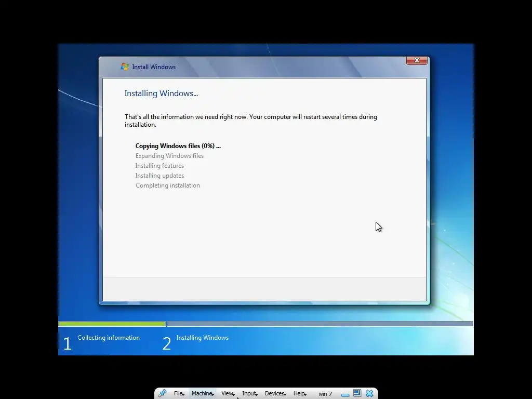Open the Devices menu
The height and width of the screenshot is (399, 532).
pos(275,393)
